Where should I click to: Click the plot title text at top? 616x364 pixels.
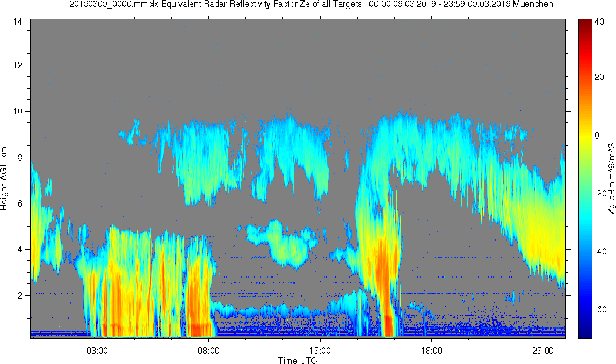311,4
